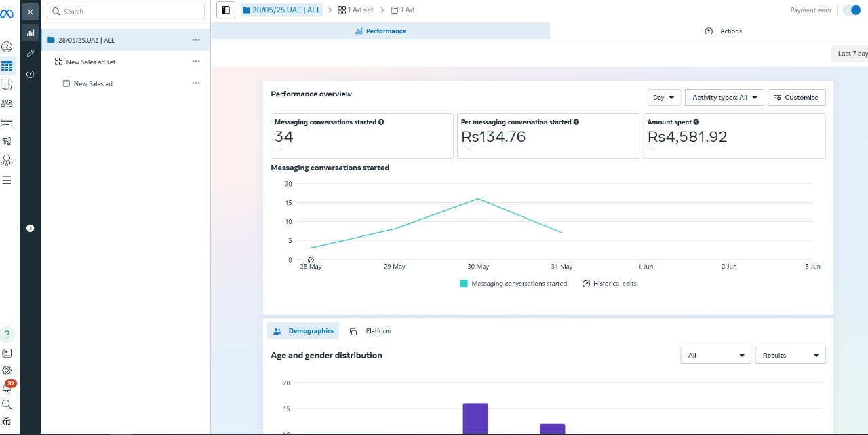This screenshot has width=868, height=435.
Task: Select the pencil edit icon
Action: click(x=31, y=53)
